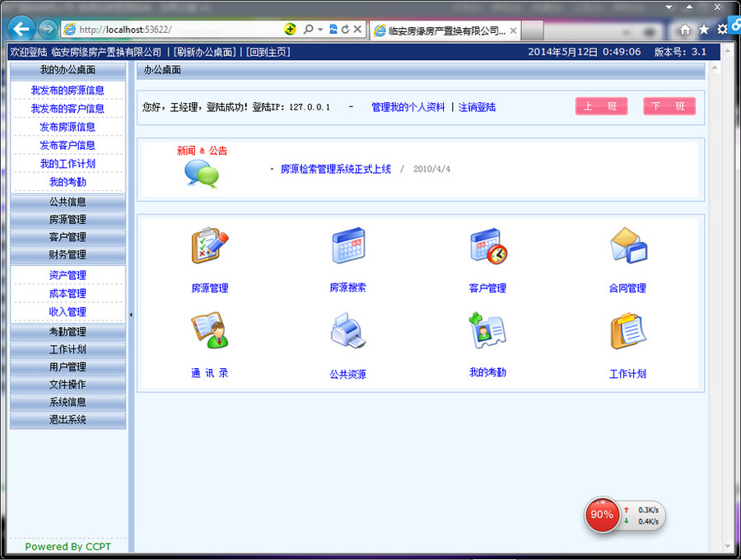Click the pink 下班 clock-out button
The height and width of the screenshot is (560, 741).
[669, 106]
